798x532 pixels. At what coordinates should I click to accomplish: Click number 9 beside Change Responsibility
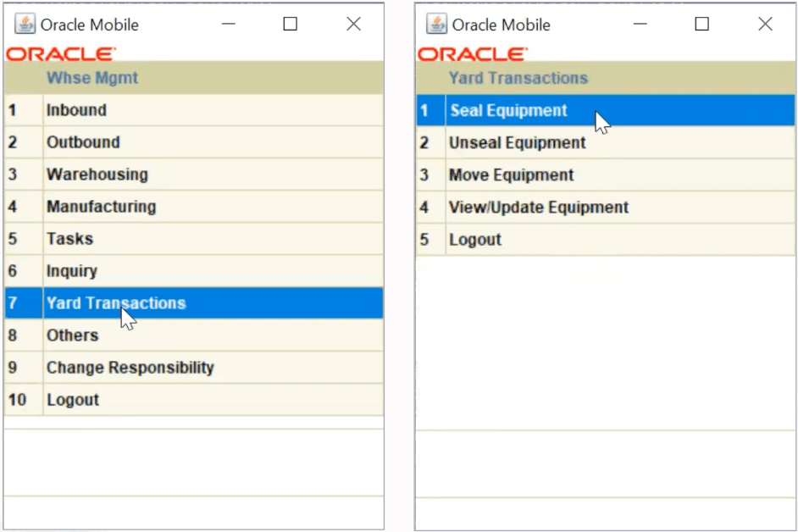(13, 368)
